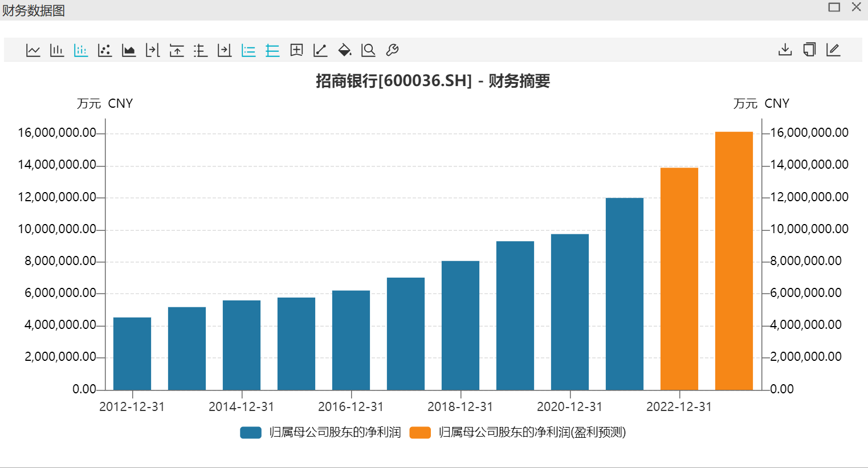Close the 财务数据图 window

pyautogui.click(x=856, y=7)
